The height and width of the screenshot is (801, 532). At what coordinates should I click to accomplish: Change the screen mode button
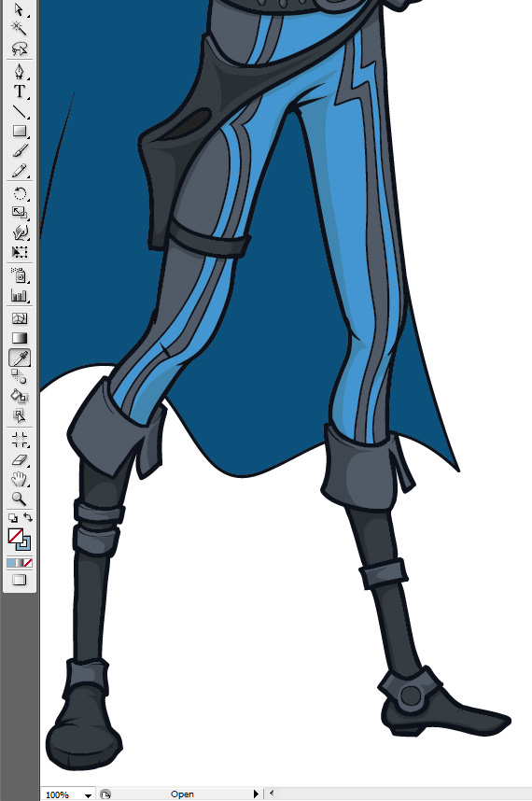click(20, 580)
